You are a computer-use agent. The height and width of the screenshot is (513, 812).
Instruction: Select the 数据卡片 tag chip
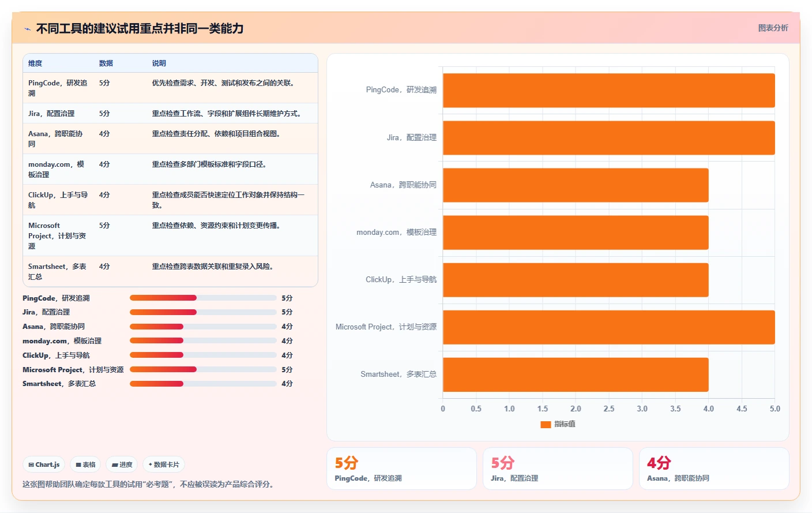click(x=164, y=465)
